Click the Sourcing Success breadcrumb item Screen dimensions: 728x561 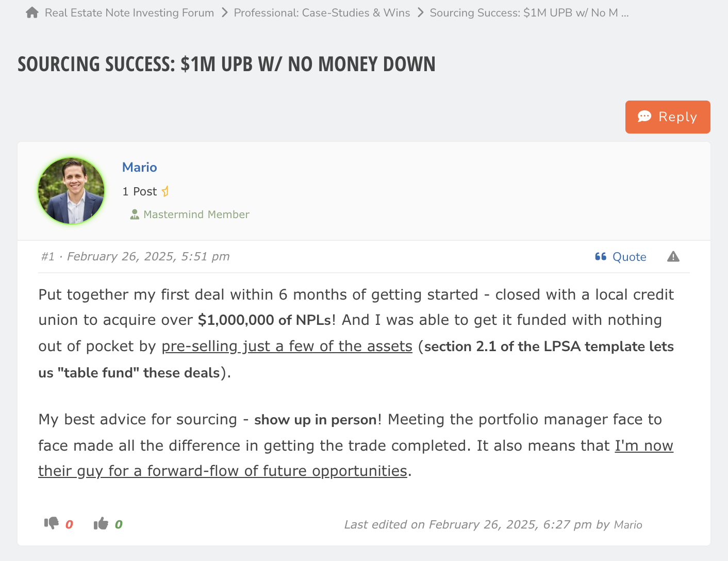(529, 12)
